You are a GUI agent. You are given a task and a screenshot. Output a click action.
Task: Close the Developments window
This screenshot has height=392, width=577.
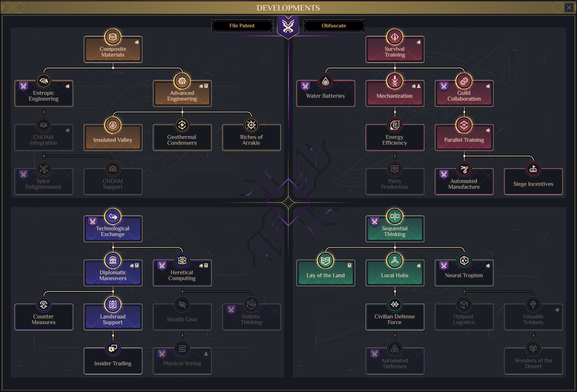click(x=569, y=8)
